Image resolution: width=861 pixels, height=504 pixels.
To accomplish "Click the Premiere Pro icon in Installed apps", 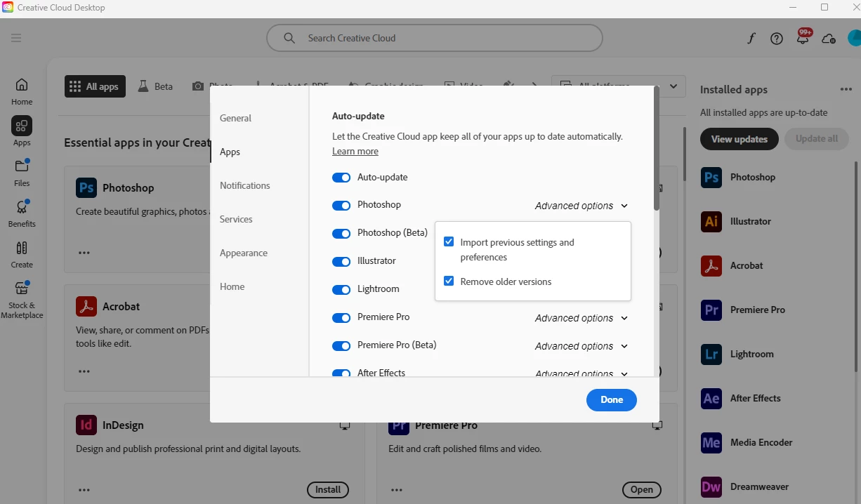I will coord(711,310).
